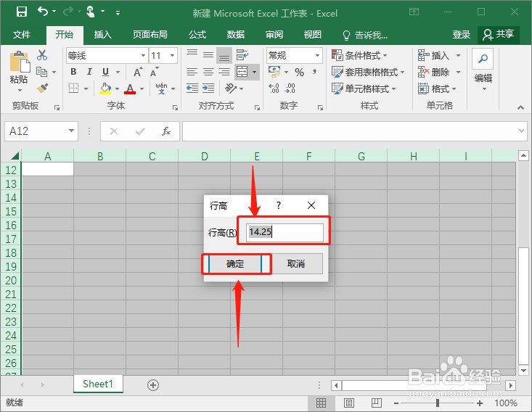
Task: Click the Paste clipboard icon
Action: coord(20,62)
